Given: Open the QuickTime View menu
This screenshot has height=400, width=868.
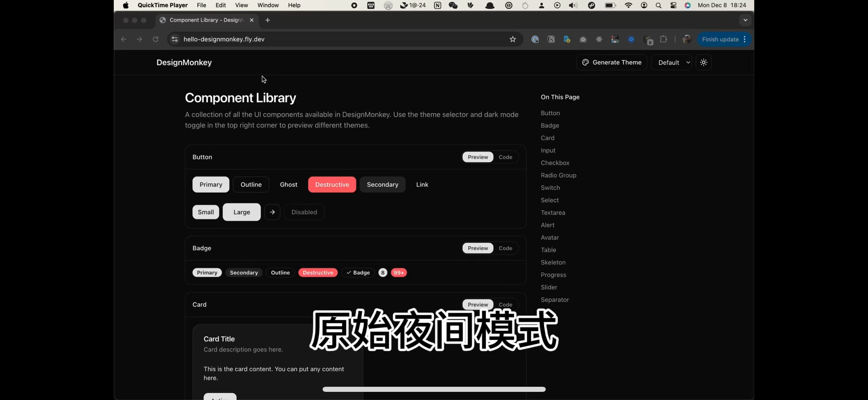Looking at the screenshot, I should [241, 5].
